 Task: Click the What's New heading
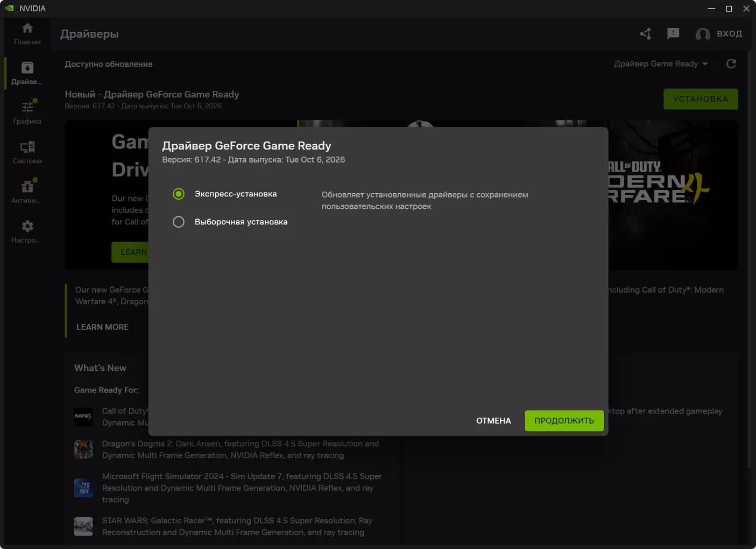click(x=100, y=368)
